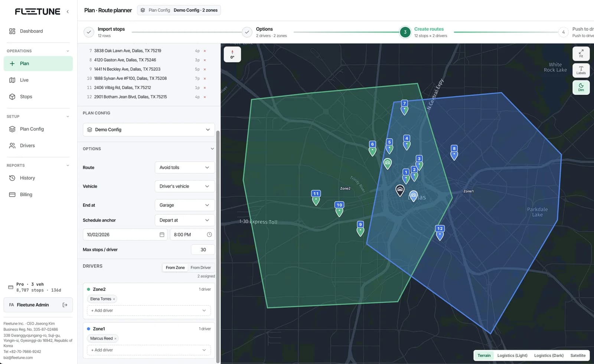594x364 pixels.
Task: Click the clock icon in the time field
Action: point(209,235)
